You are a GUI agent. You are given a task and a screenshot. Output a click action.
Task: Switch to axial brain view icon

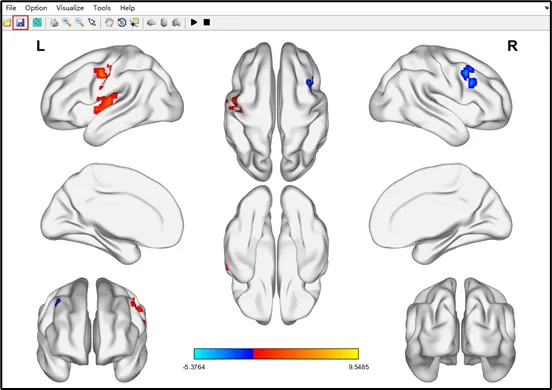tap(164, 23)
